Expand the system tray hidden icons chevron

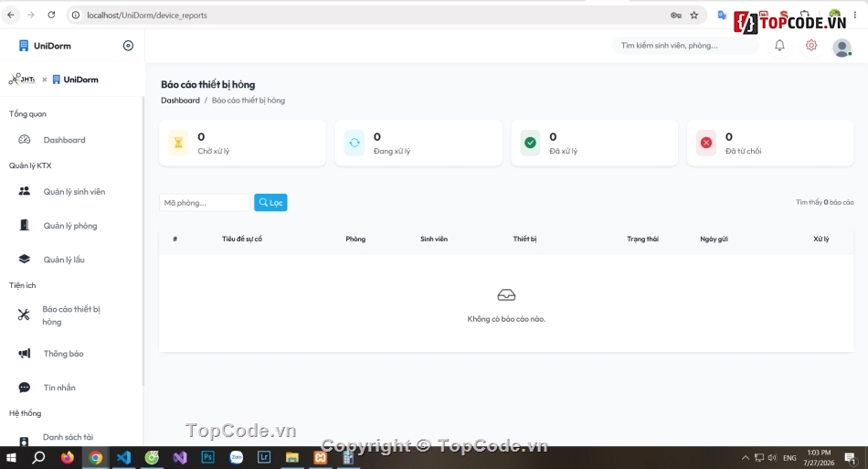tap(745, 457)
